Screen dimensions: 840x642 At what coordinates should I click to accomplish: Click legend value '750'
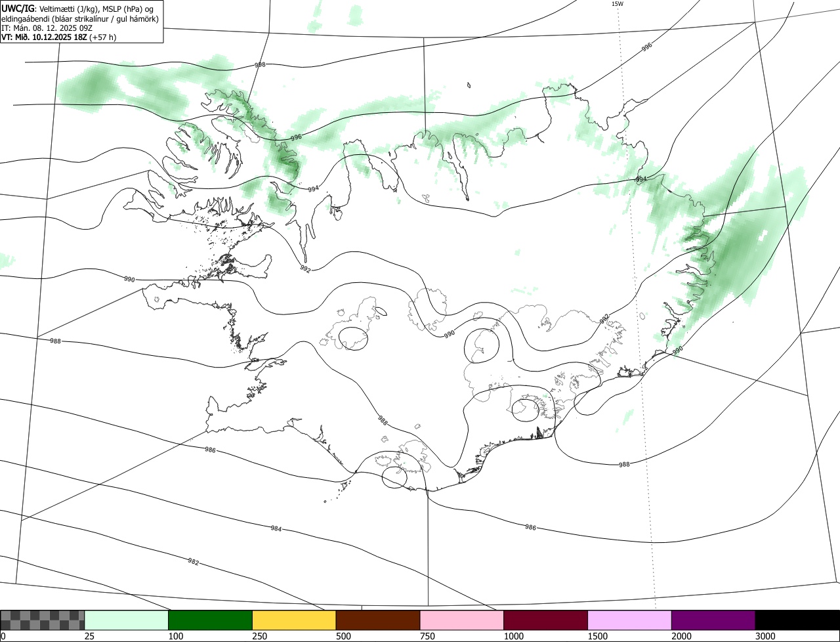coord(427,636)
